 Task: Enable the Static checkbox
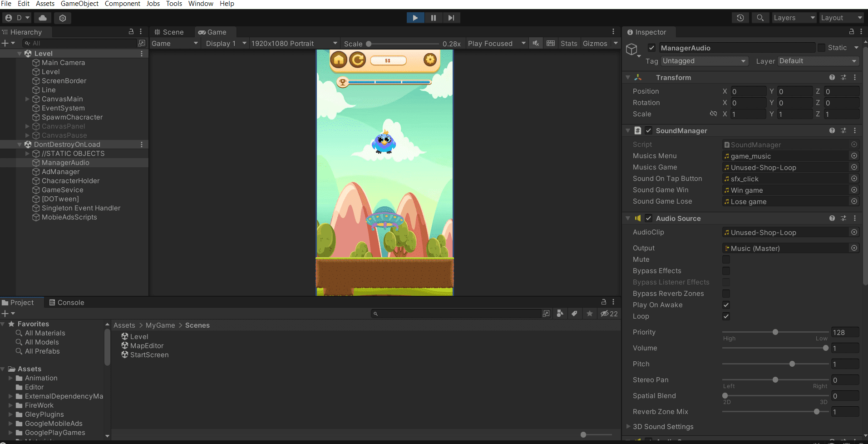[821, 48]
